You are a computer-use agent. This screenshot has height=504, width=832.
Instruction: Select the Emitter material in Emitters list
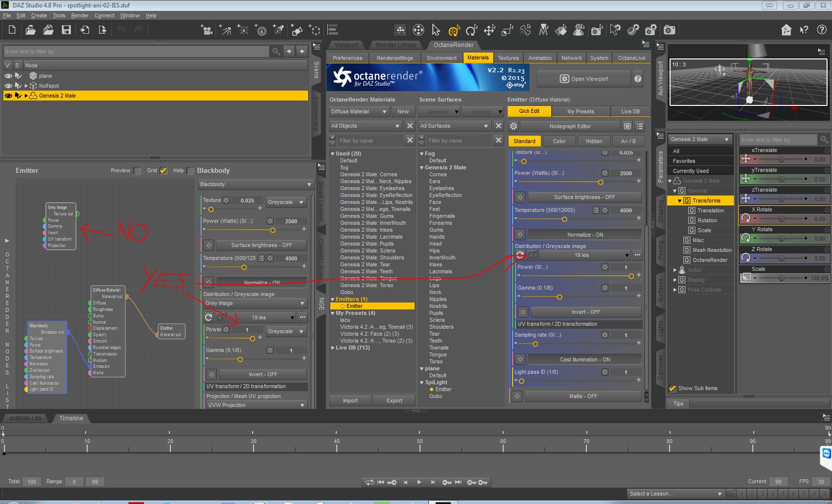pos(372,306)
